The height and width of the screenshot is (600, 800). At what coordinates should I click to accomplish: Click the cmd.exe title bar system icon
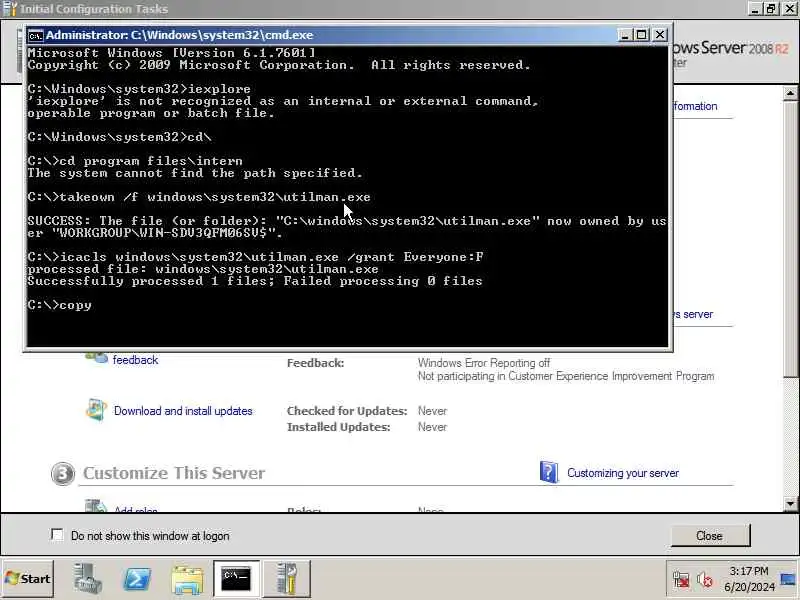pyautogui.click(x=36, y=35)
